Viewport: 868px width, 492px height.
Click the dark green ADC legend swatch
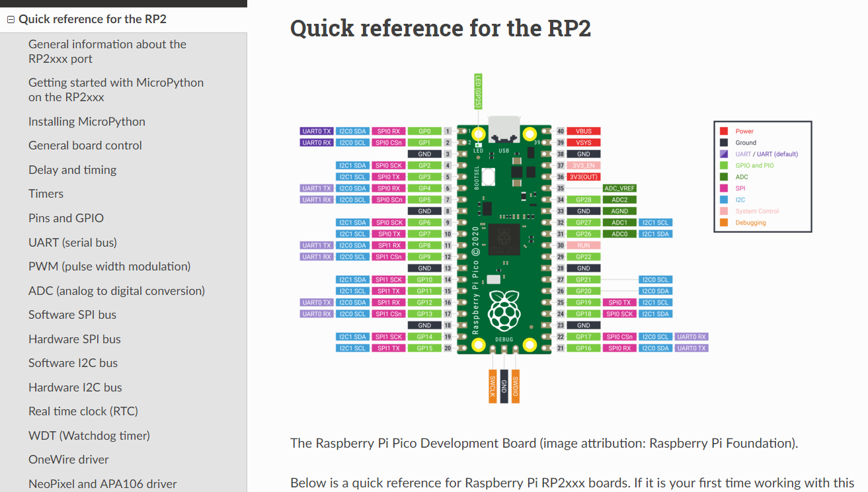724,177
